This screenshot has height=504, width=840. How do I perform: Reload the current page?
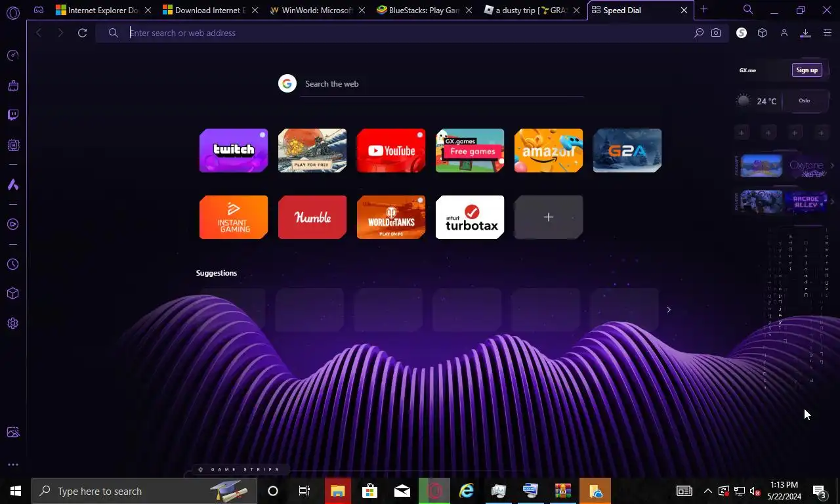[82, 33]
